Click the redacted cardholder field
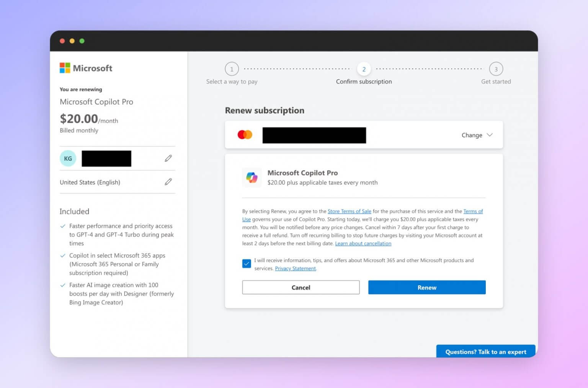 point(314,135)
